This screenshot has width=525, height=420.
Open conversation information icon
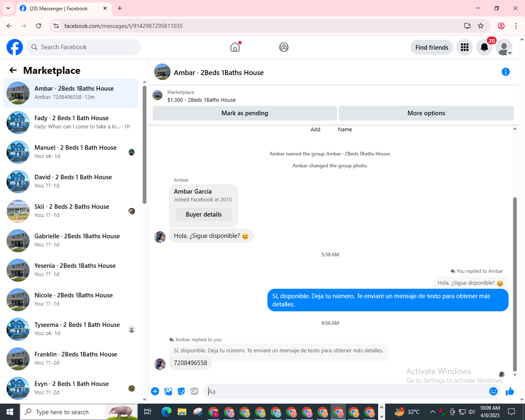506,72
